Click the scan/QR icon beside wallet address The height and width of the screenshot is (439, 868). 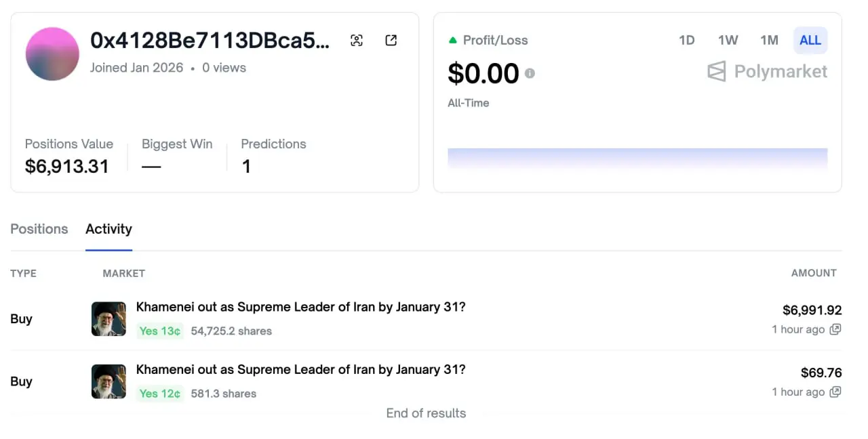(357, 41)
